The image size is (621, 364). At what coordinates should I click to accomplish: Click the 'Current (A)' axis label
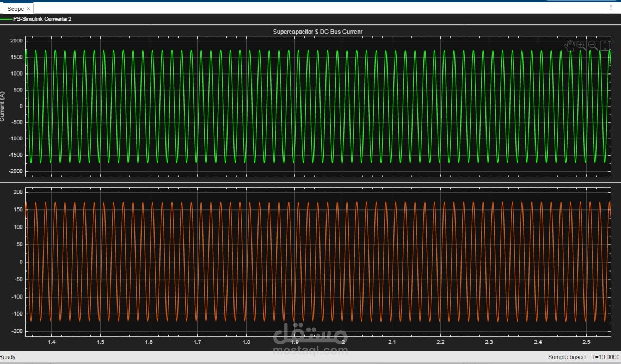(x=2, y=106)
